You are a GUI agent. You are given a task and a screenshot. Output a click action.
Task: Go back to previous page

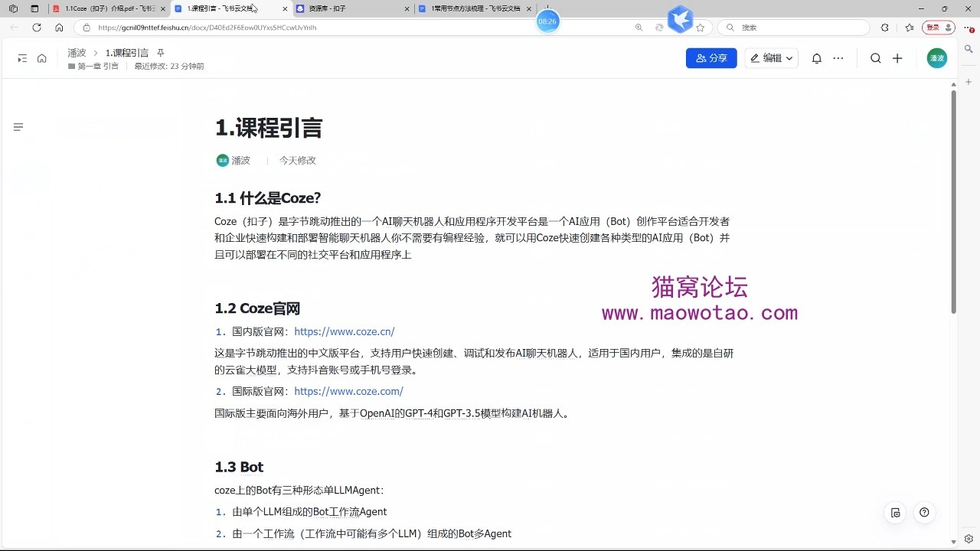[15, 28]
